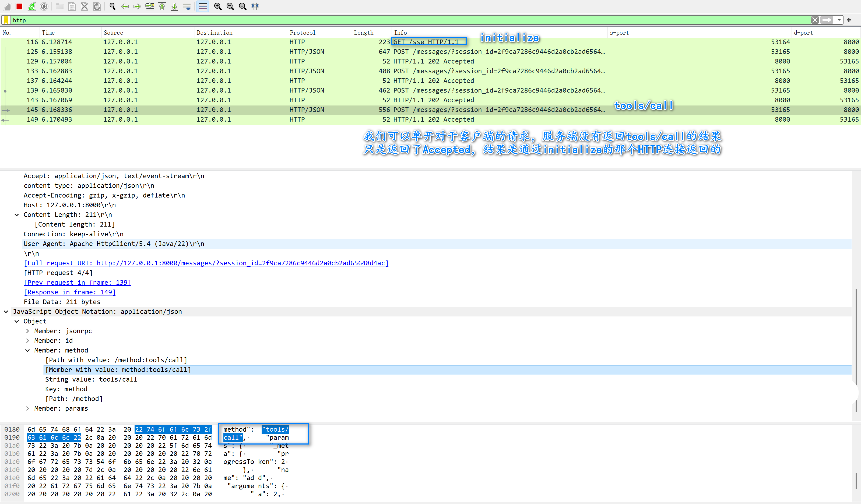Select File Data: 211 bytes line
861x504 pixels.
pyautogui.click(x=62, y=302)
